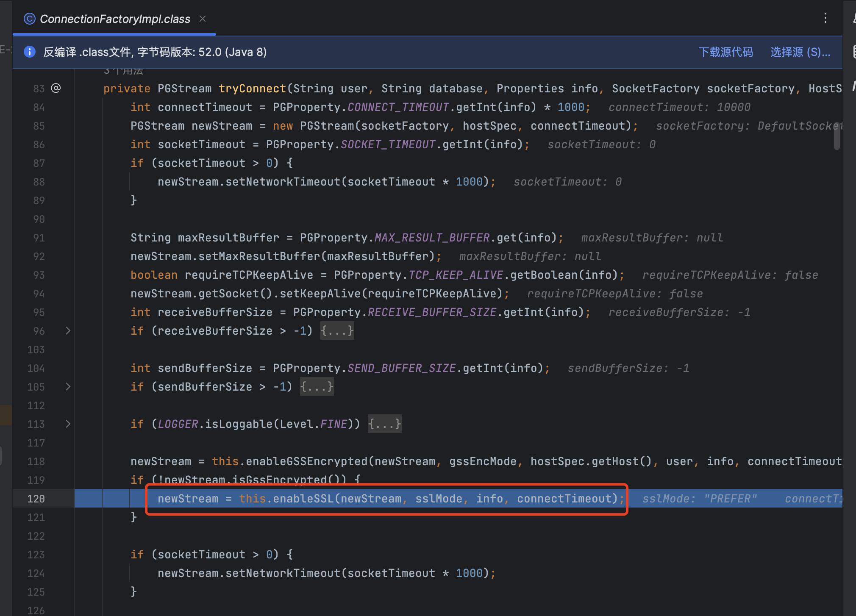856x616 pixels.
Task: Open the editor tab options kebab menu
Action: pos(825,18)
